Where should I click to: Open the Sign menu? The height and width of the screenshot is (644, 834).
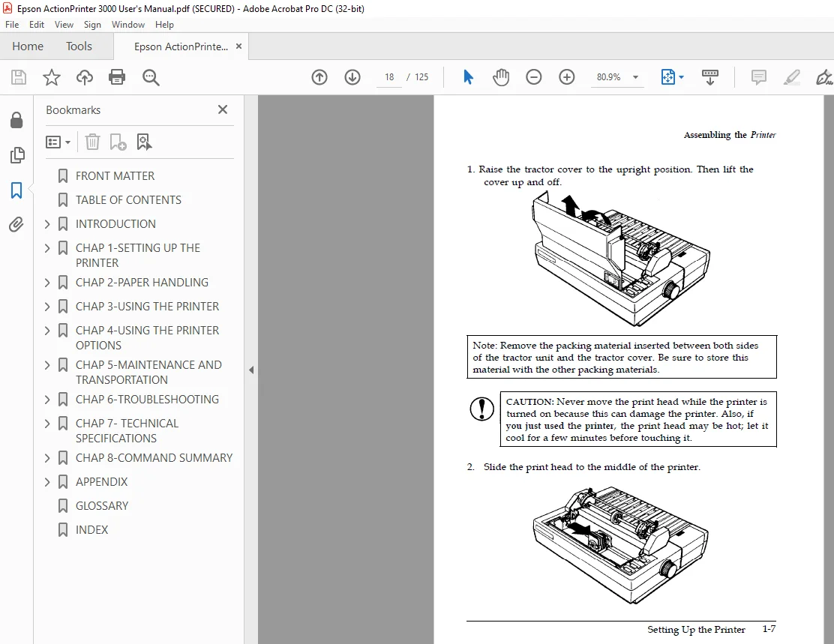[92, 25]
